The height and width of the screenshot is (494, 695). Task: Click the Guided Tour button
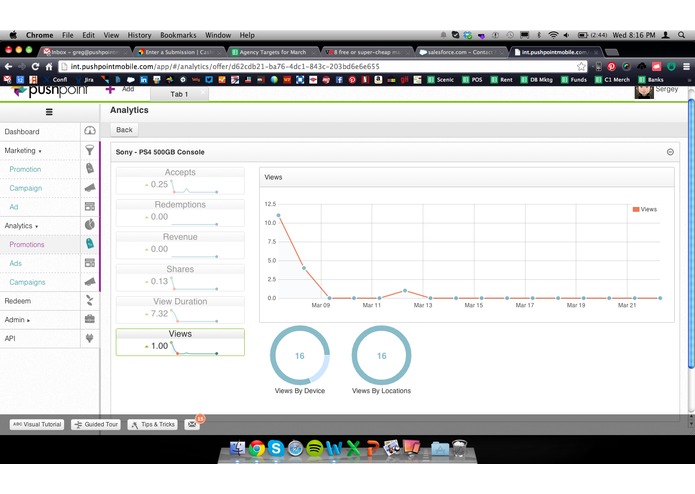pos(96,424)
